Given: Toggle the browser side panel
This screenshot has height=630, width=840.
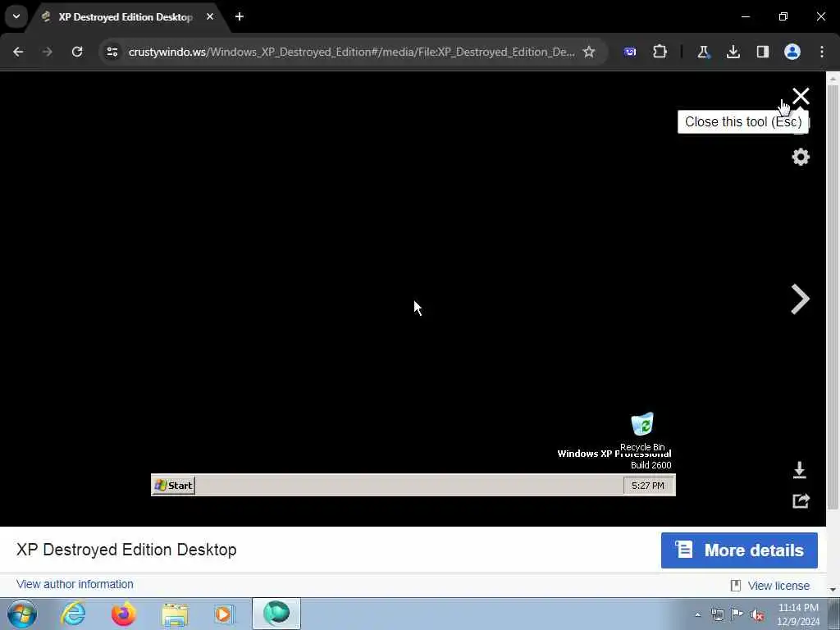Looking at the screenshot, I should click(x=762, y=52).
